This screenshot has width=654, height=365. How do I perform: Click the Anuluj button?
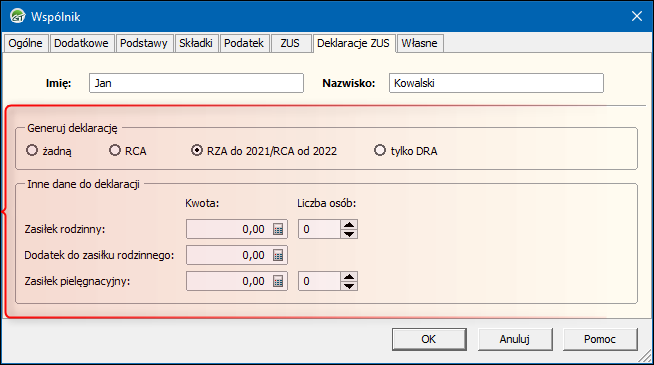pos(515,339)
